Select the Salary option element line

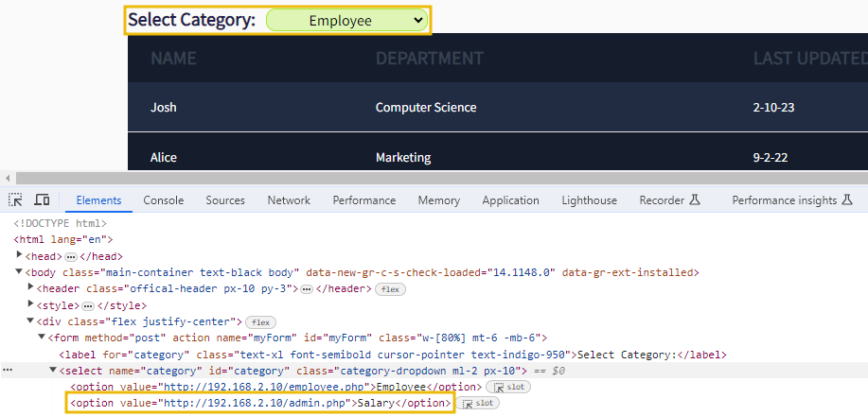(x=260, y=404)
